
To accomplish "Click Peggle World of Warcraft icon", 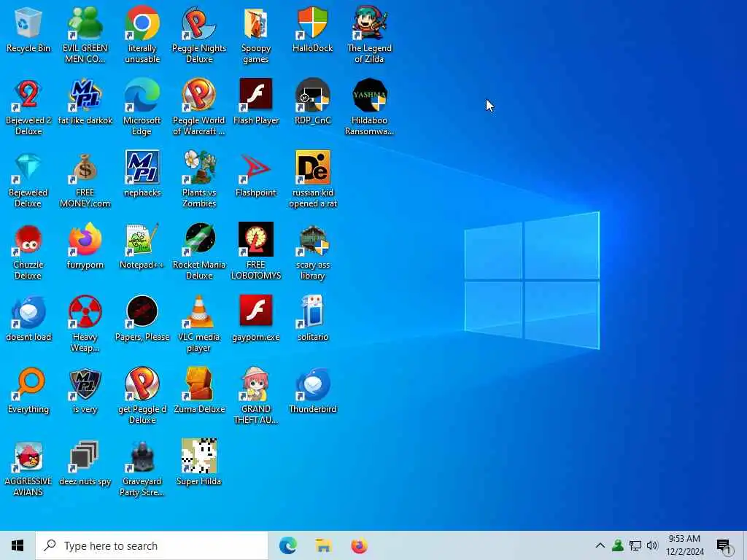I will point(199,106).
